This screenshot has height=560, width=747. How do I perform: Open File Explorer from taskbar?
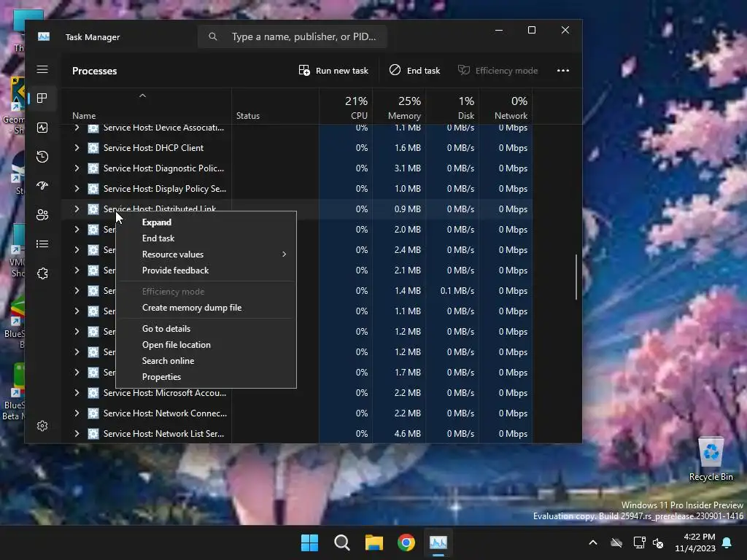point(374,542)
